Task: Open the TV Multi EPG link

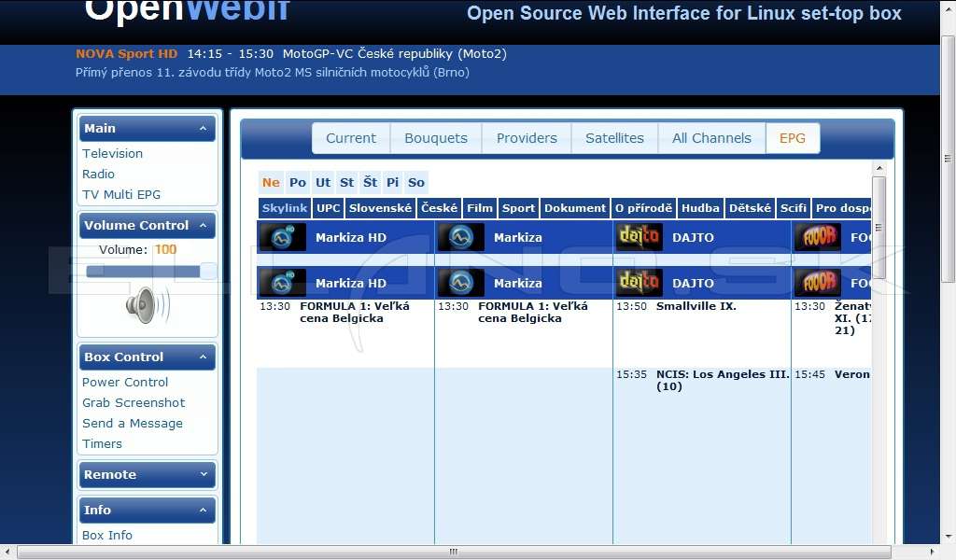Action: point(121,194)
